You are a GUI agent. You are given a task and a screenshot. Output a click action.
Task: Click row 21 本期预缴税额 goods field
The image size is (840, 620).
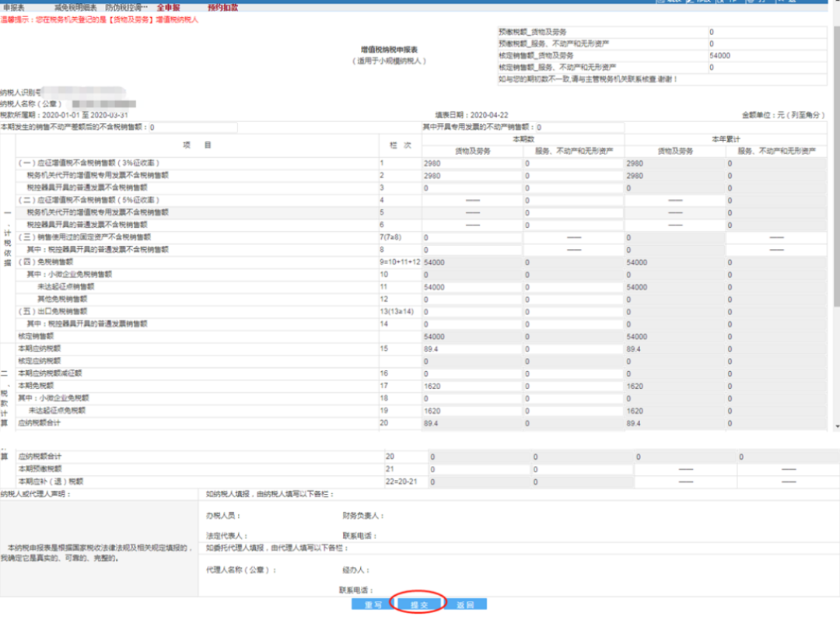479,470
